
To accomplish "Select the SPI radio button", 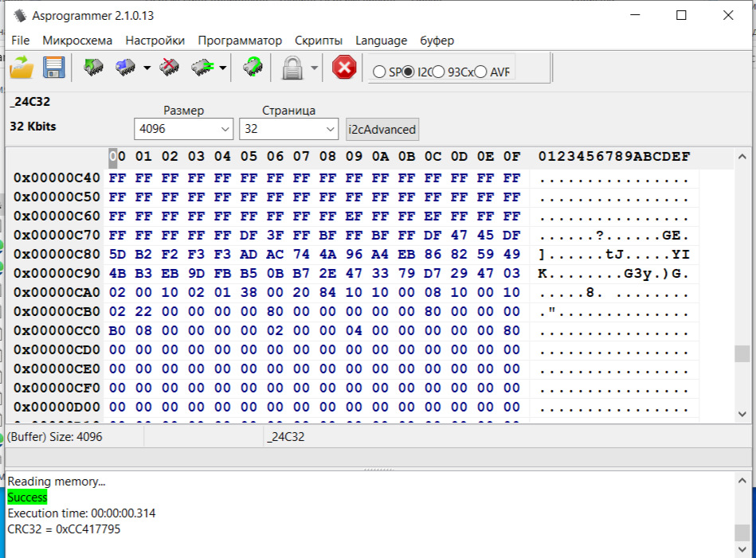I will [379, 72].
